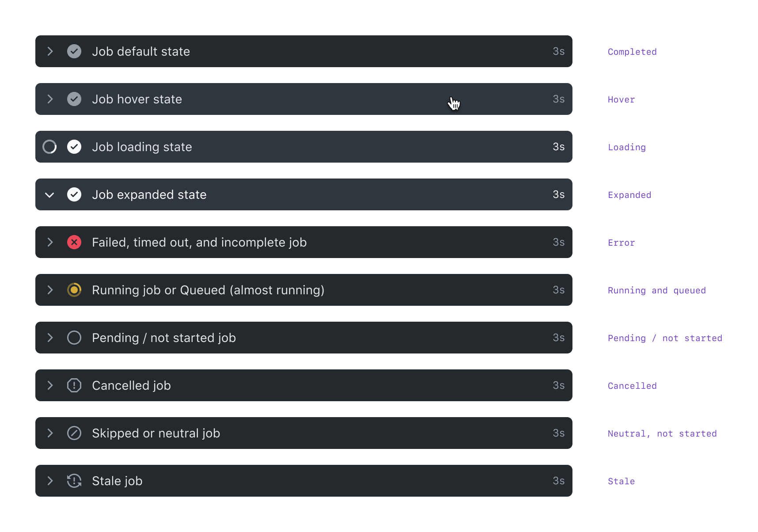Screen dimensions: 758x532
Task: Expand the Job default state row
Action: pyautogui.click(x=49, y=51)
